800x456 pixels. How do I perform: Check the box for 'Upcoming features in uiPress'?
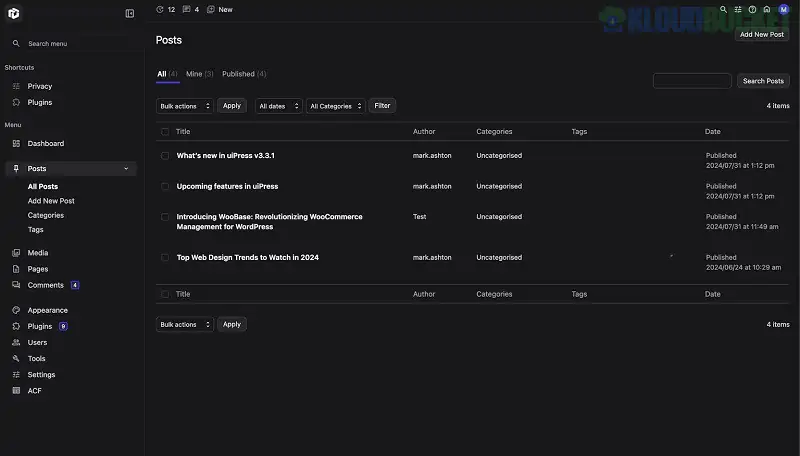coord(165,186)
